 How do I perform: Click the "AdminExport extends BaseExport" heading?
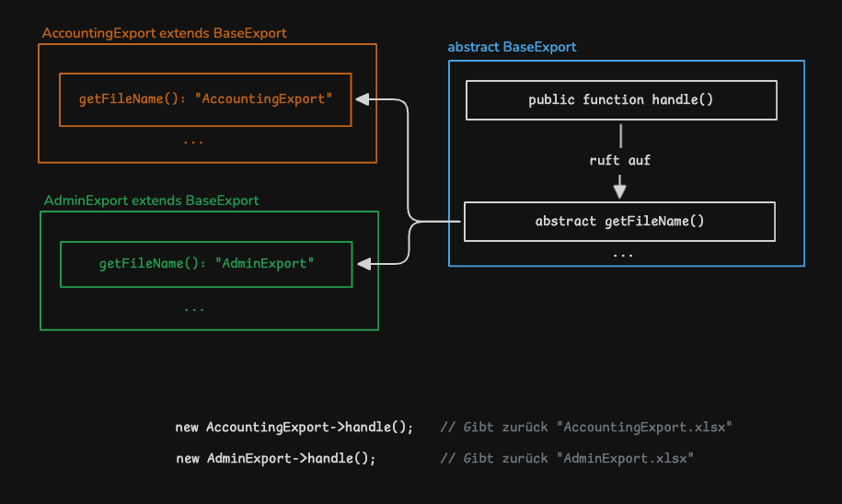coord(152,200)
